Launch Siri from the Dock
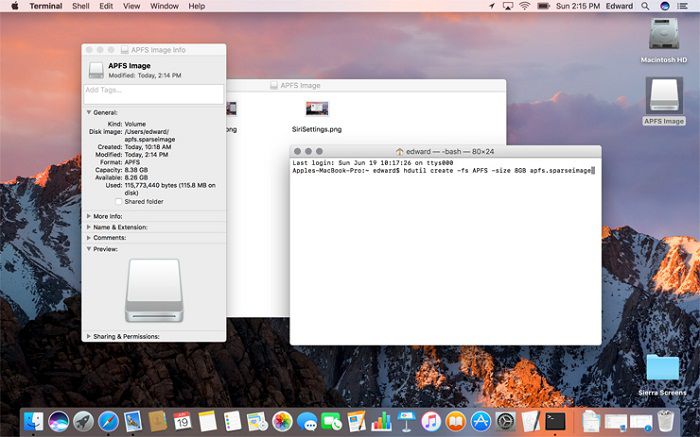 (x=58, y=421)
